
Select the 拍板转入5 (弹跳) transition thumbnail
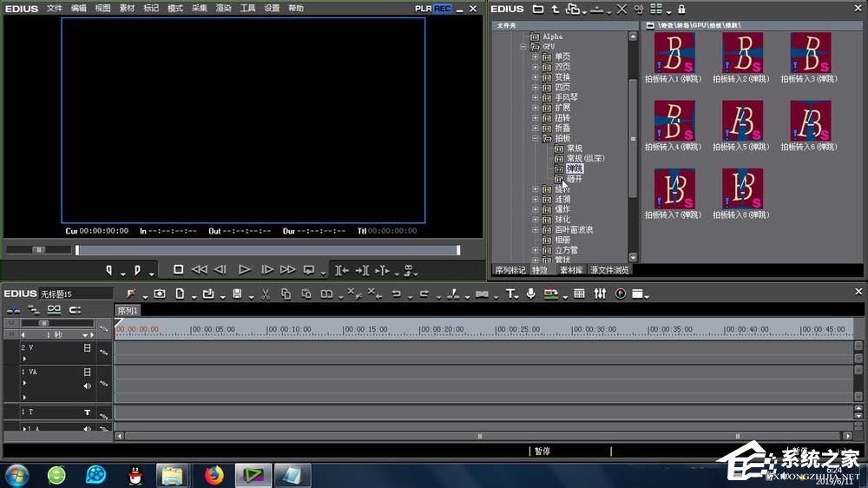pos(743,121)
